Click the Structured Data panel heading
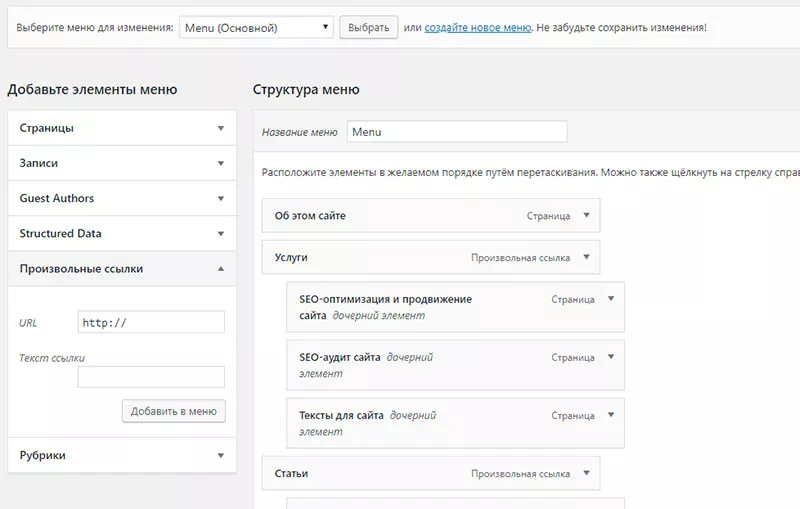Viewport: 800px width, 509px height. click(x=60, y=234)
